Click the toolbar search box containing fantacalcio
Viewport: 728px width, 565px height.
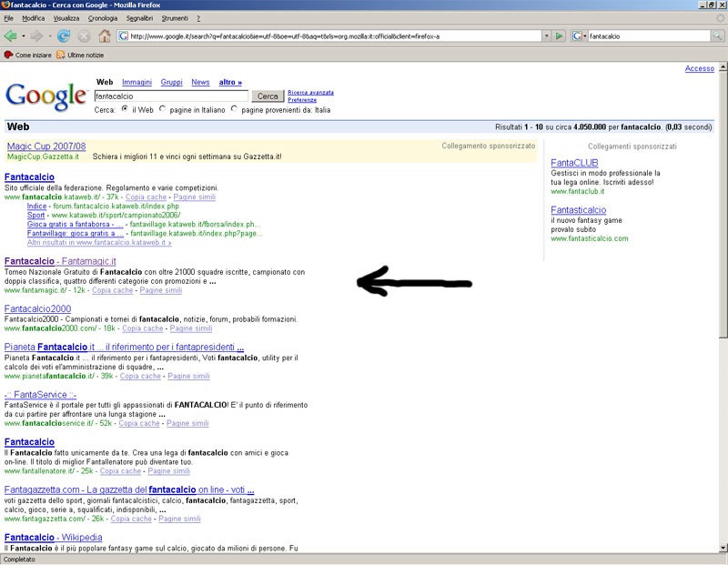tap(649, 35)
